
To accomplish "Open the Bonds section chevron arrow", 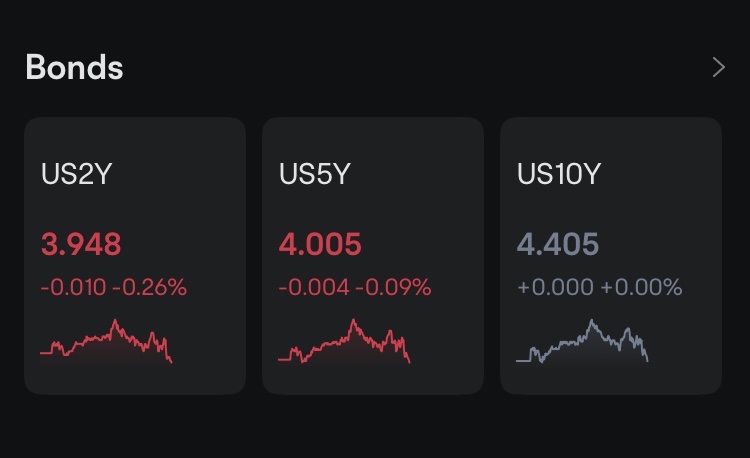I will (718, 67).
